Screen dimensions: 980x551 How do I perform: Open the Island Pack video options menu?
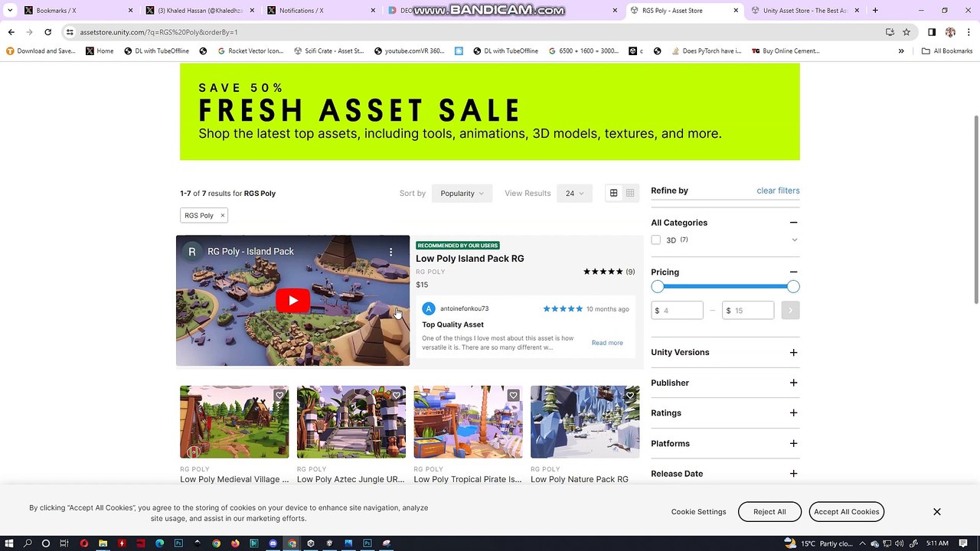tap(390, 252)
